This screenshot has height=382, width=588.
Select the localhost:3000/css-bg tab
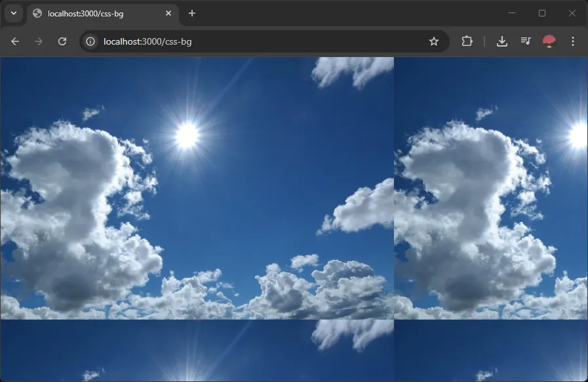98,13
